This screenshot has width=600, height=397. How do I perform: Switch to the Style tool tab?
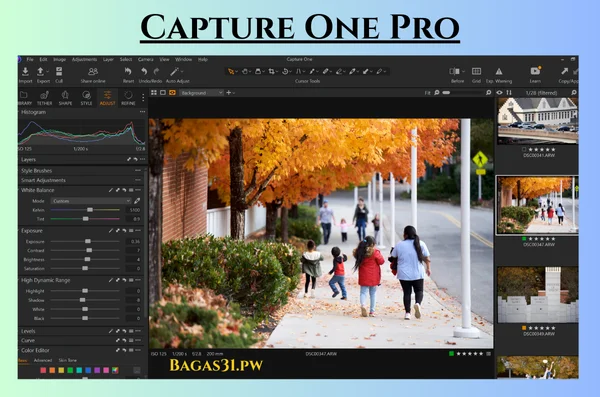tap(86, 98)
